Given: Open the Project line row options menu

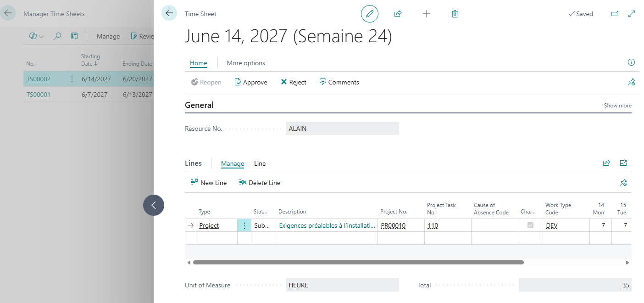Looking at the screenshot, I should [244, 225].
